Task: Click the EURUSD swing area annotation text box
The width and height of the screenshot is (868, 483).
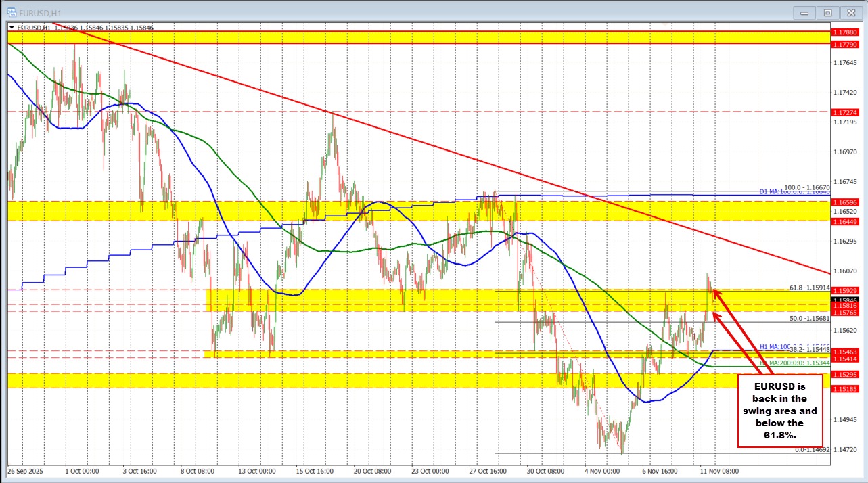Action: coord(779,411)
